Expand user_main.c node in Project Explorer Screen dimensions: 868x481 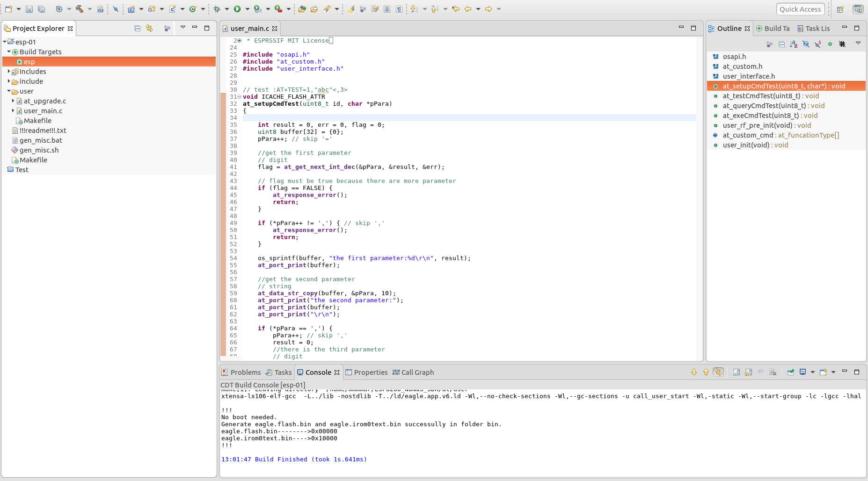pyautogui.click(x=13, y=110)
